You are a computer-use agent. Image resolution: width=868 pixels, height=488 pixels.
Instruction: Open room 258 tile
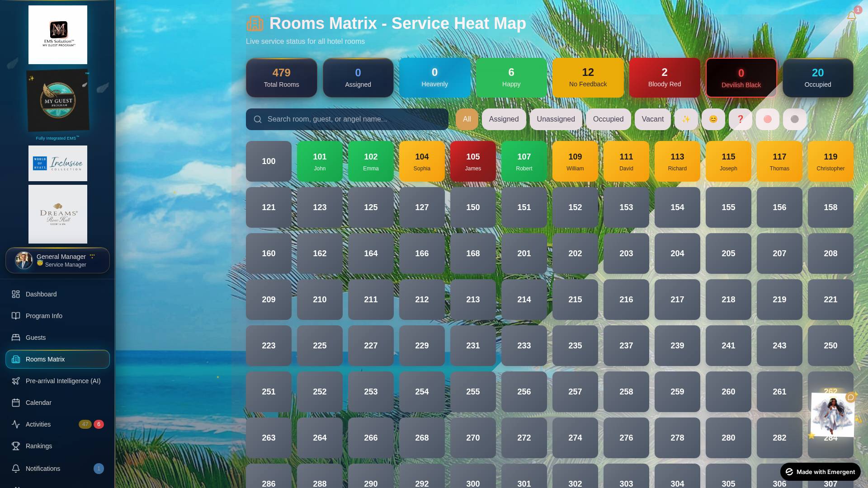[626, 392]
